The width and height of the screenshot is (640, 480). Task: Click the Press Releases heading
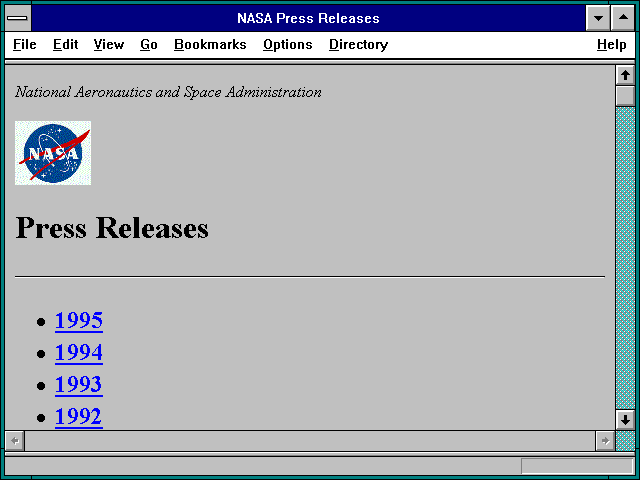[112, 228]
